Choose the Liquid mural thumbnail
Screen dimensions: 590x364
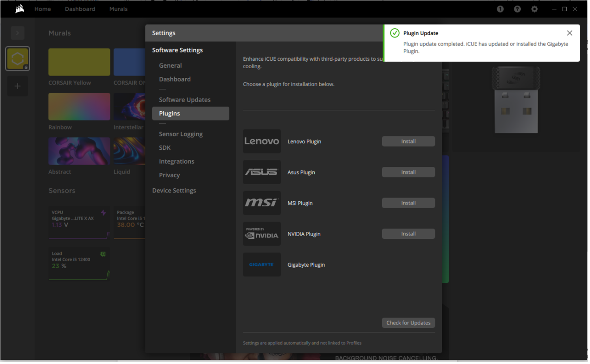(130, 151)
